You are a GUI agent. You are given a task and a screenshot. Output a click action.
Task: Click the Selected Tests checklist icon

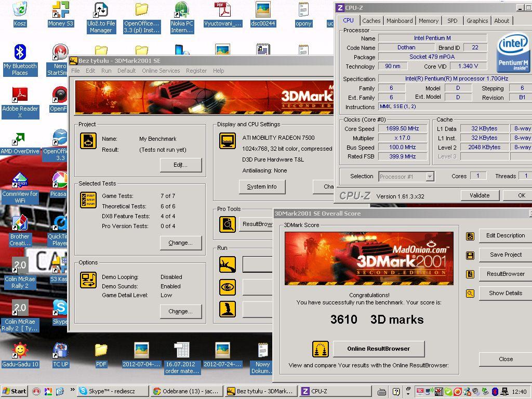point(88,200)
